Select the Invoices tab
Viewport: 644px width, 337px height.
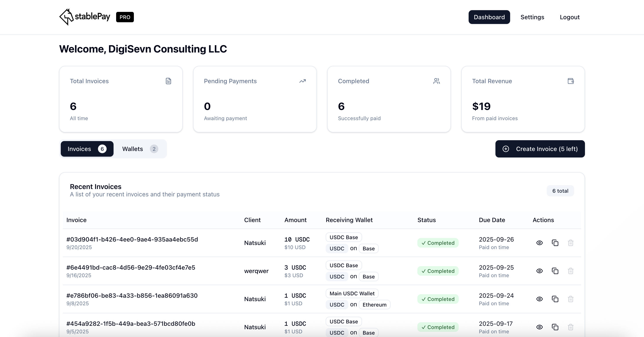coord(87,149)
